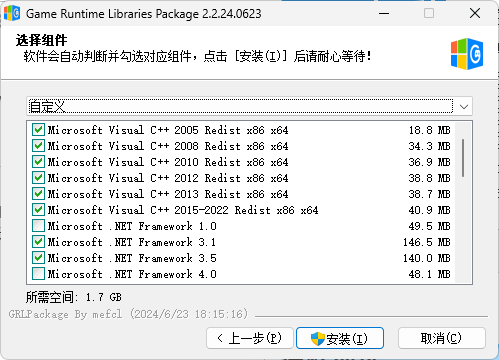
Task: Disable Visual C++ 2015-2022 Redist component
Action: 38,210
